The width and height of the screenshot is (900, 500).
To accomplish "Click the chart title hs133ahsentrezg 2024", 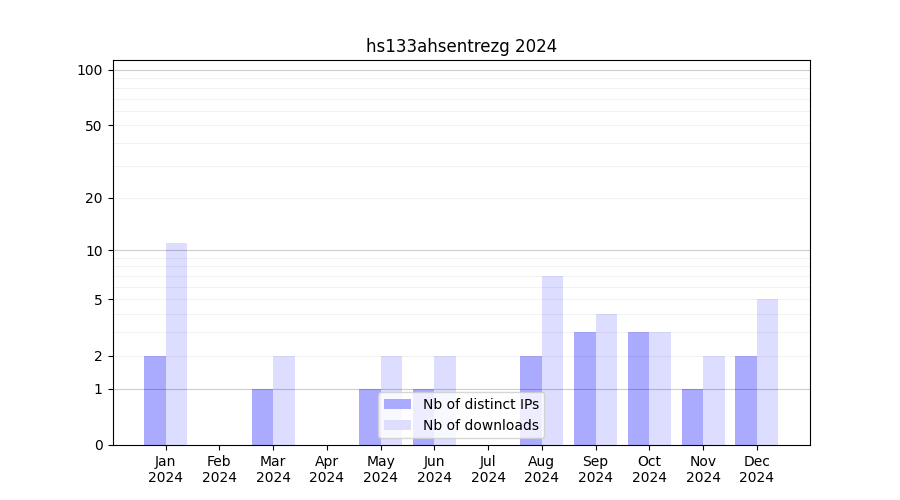I will click(x=461, y=46).
